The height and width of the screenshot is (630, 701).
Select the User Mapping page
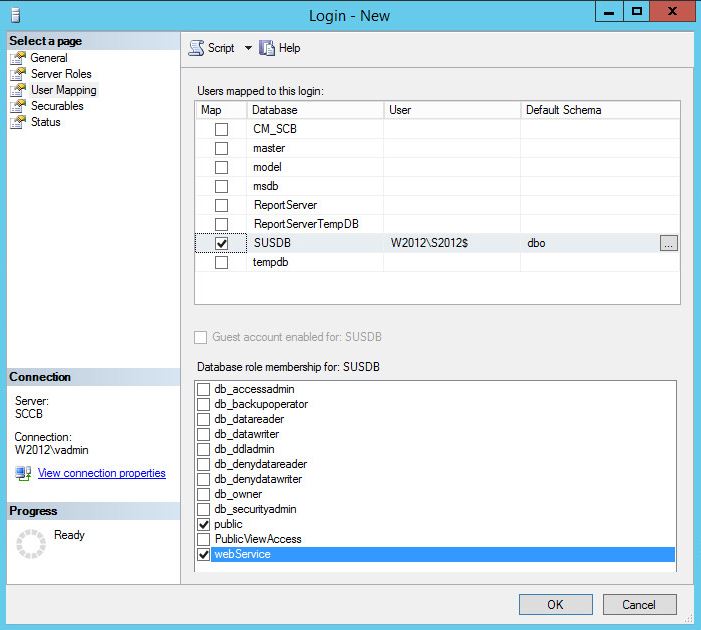63,90
